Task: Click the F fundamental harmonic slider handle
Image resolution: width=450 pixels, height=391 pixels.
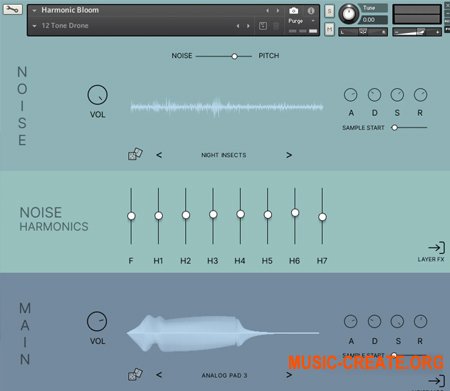Action: [131, 216]
